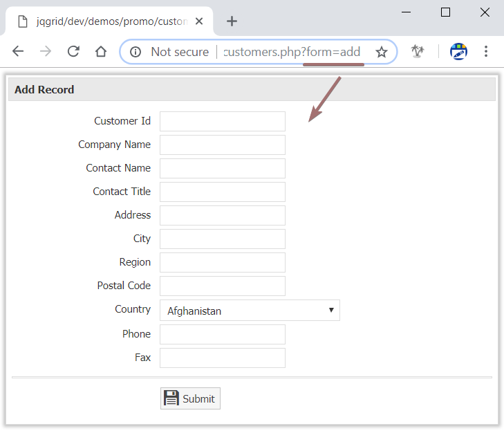Click the browser back arrow
The width and height of the screenshot is (504, 433).
pyautogui.click(x=18, y=52)
